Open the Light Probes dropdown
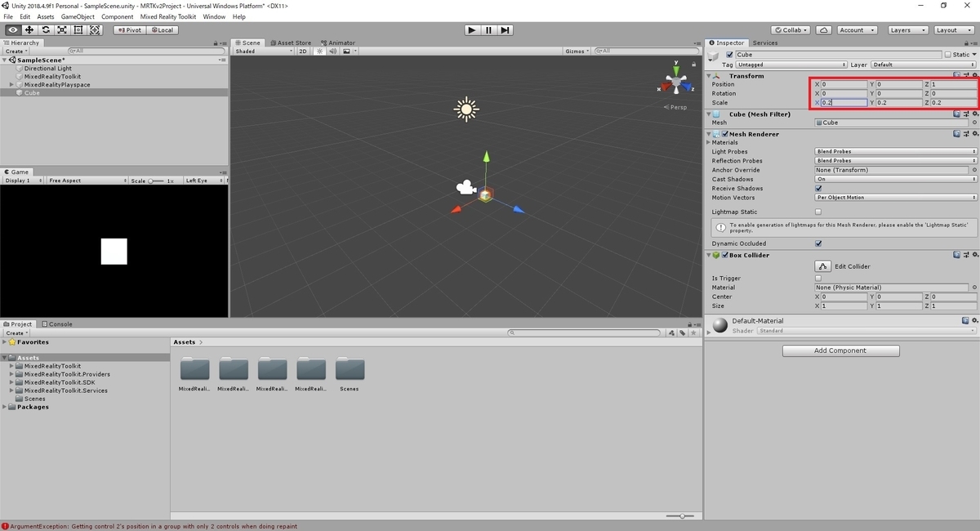 coord(896,152)
